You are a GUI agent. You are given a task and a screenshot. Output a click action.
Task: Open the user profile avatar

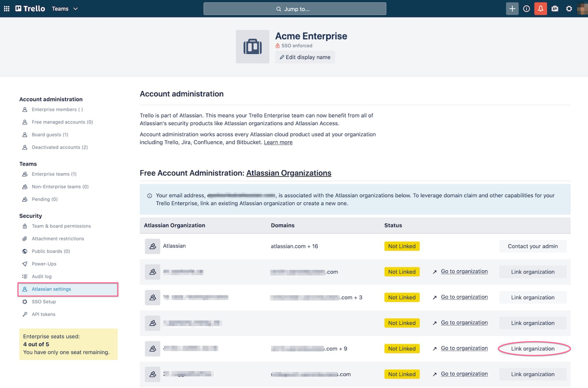coord(582,8)
